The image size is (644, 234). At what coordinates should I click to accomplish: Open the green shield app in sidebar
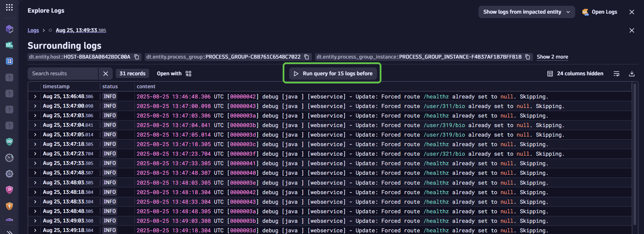[10, 142]
